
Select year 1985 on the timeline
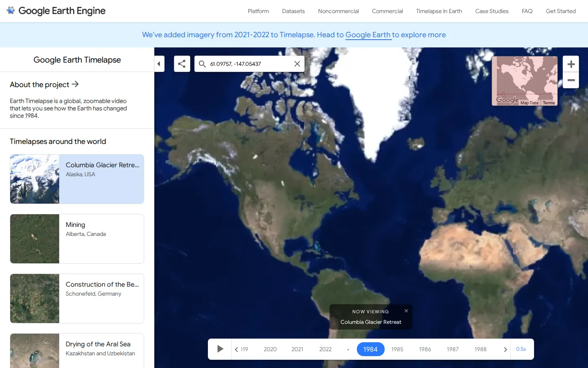(x=397, y=349)
